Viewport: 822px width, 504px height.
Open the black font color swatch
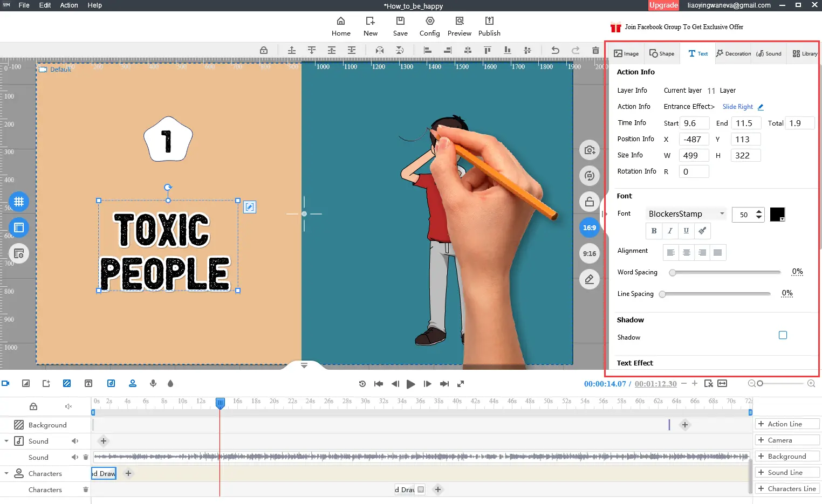coord(777,215)
